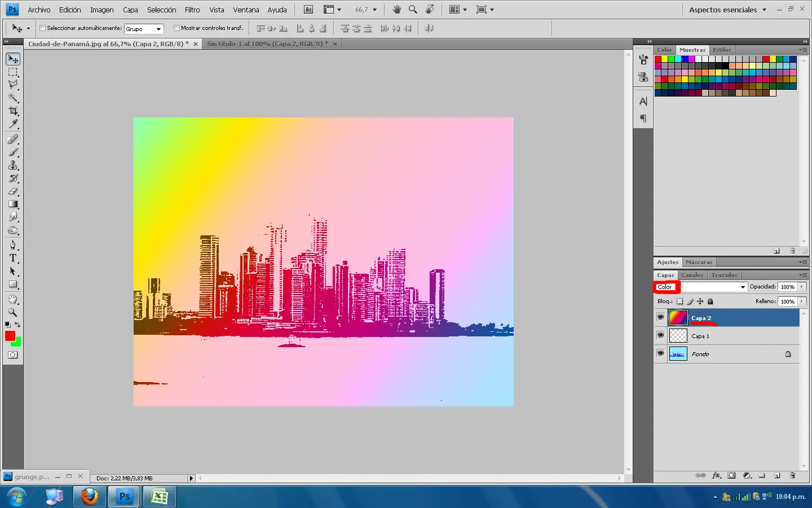This screenshot has width=812, height=508.
Task: Open the layer styles fx button
Action: pyautogui.click(x=716, y=476)
